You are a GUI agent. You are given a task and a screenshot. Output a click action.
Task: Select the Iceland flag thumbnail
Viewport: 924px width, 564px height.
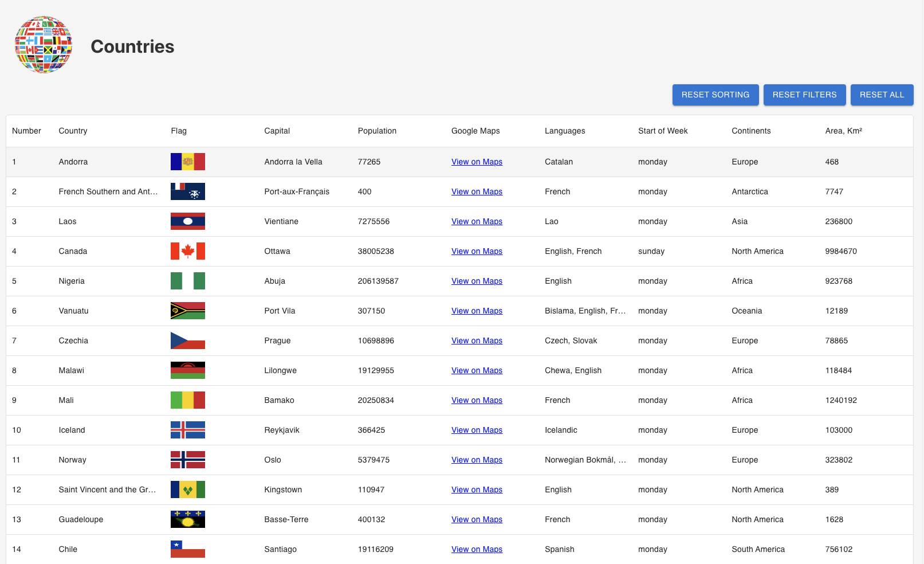point(187,430)
